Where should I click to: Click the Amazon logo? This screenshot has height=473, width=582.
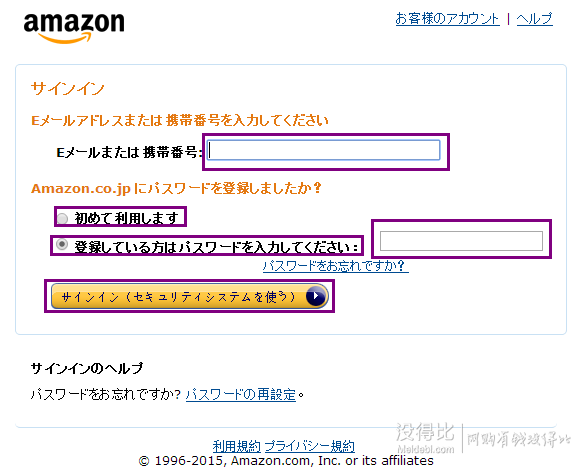74,28
